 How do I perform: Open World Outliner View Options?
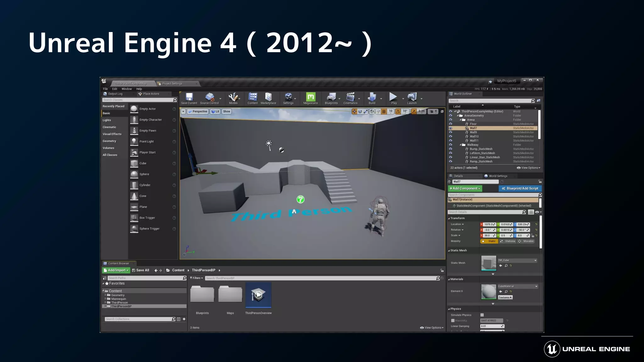[x=528, y=168]
